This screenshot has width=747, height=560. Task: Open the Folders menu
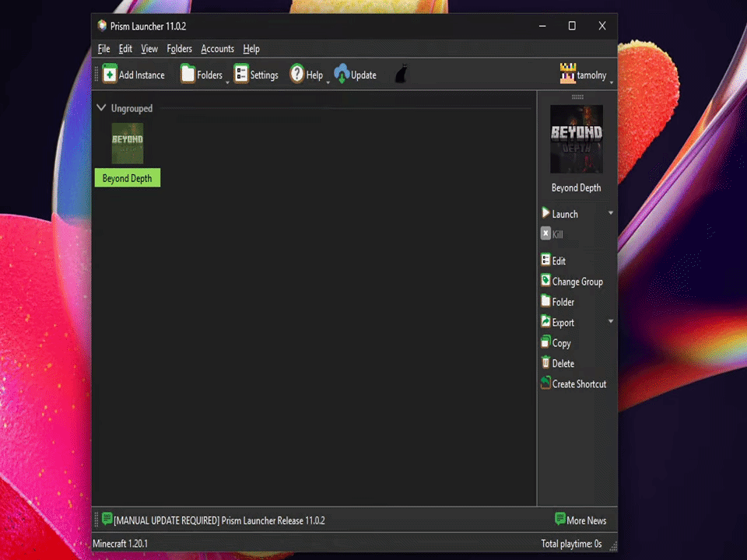(179, 48)
